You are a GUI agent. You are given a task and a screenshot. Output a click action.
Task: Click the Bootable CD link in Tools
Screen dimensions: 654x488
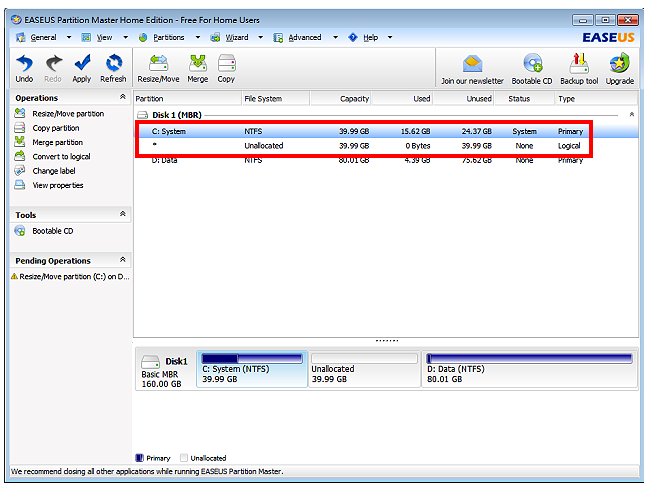click(53, 231)
